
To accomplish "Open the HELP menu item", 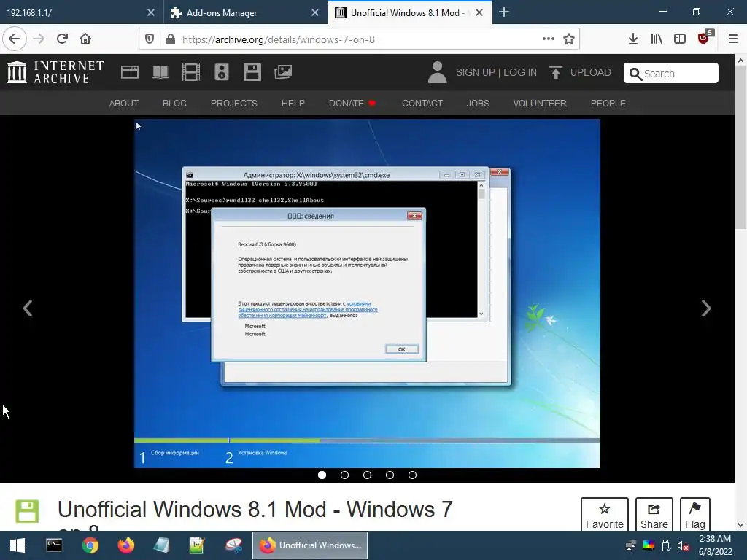I will (293, 104).
